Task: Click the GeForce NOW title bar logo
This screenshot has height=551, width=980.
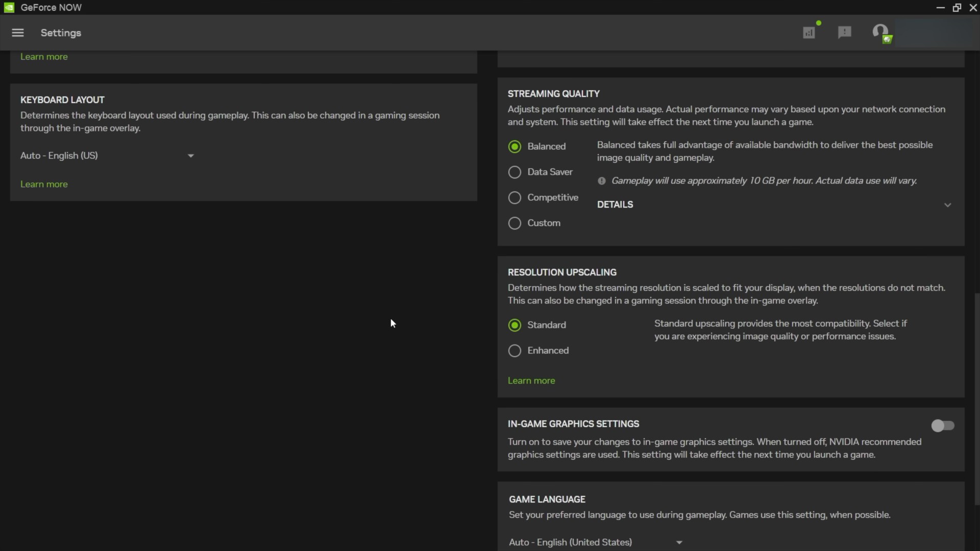Action: point(9,8)
